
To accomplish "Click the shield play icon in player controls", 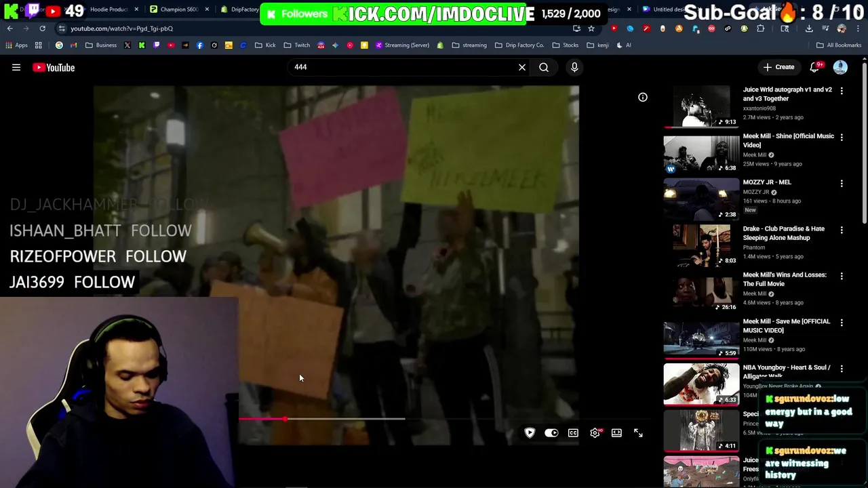I will point(530,433).
